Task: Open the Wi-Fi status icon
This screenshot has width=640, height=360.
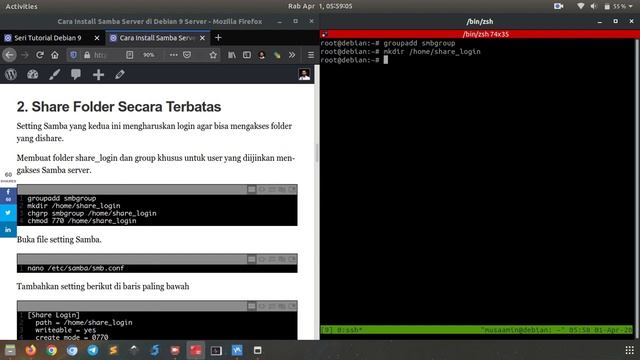Action: coord(580,6)
